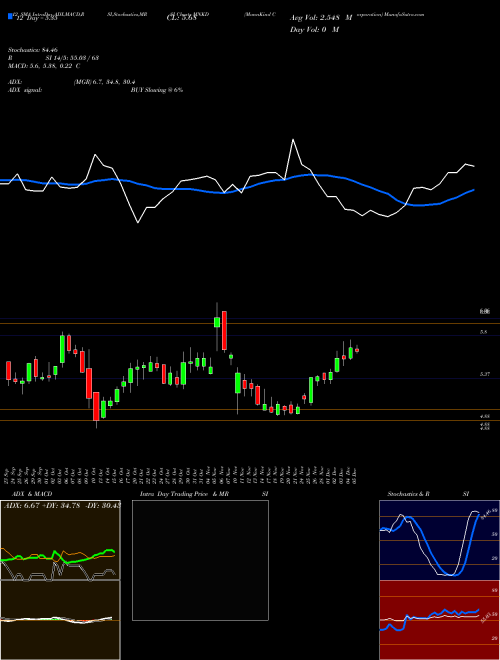The height and width of the screenshot is (660, 500).
Task: Click the ADX indicator mini chart
Action: 60,540
